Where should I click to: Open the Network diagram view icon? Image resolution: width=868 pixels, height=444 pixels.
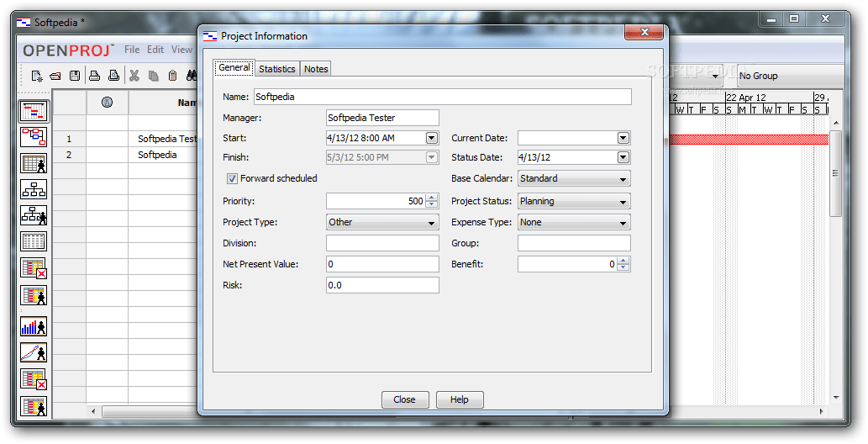click(34, 136)
